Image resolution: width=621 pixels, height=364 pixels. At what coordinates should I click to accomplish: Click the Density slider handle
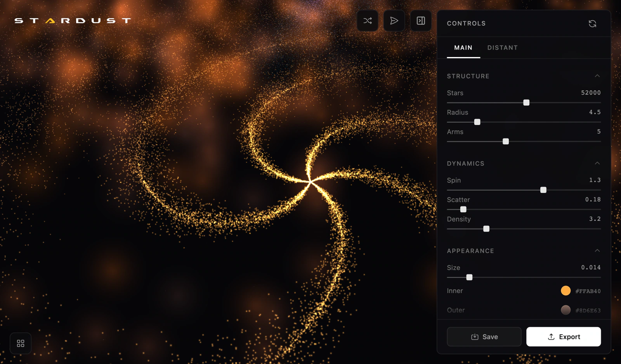[x=486, y=229]
